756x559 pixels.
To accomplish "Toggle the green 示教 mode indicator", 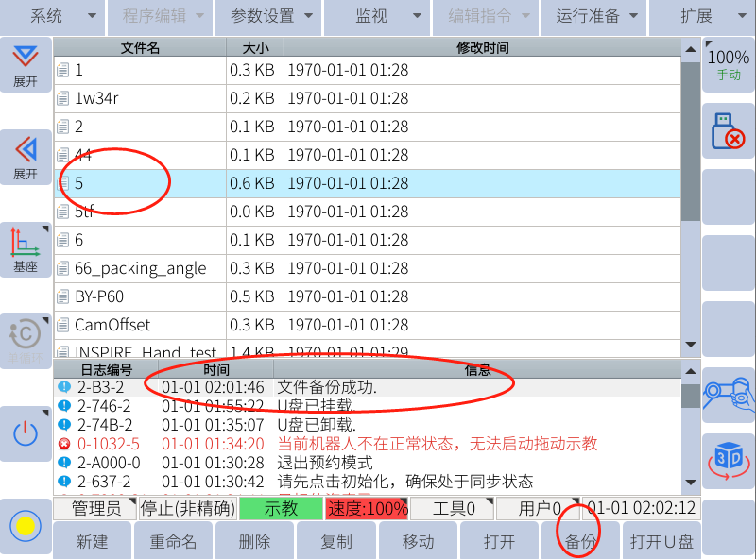I will point(280,509).
